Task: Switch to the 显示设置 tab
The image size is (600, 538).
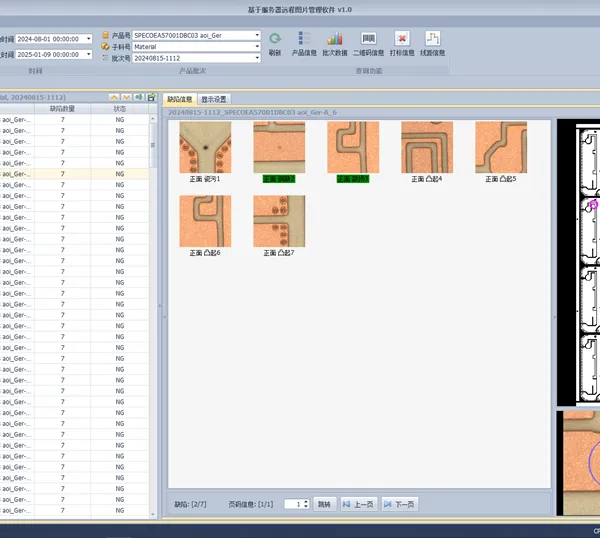Action: tap(214, 99)
